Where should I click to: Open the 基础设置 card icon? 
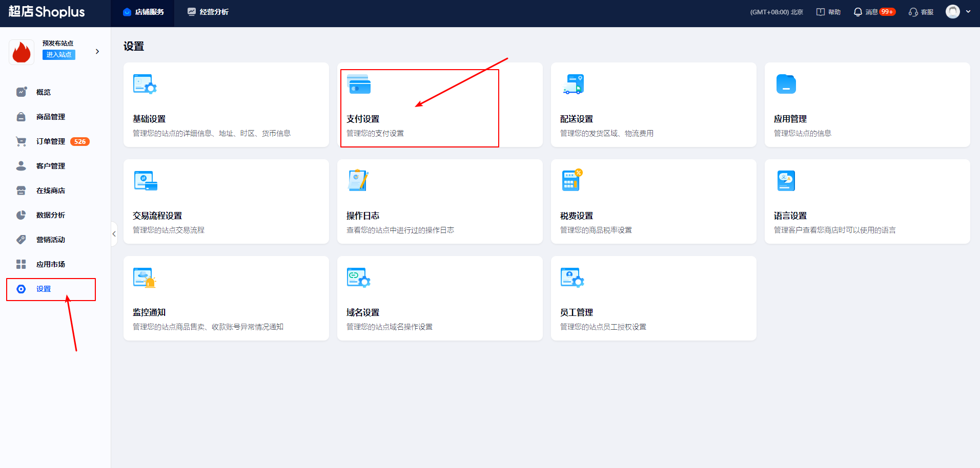(x=145, y=84)
